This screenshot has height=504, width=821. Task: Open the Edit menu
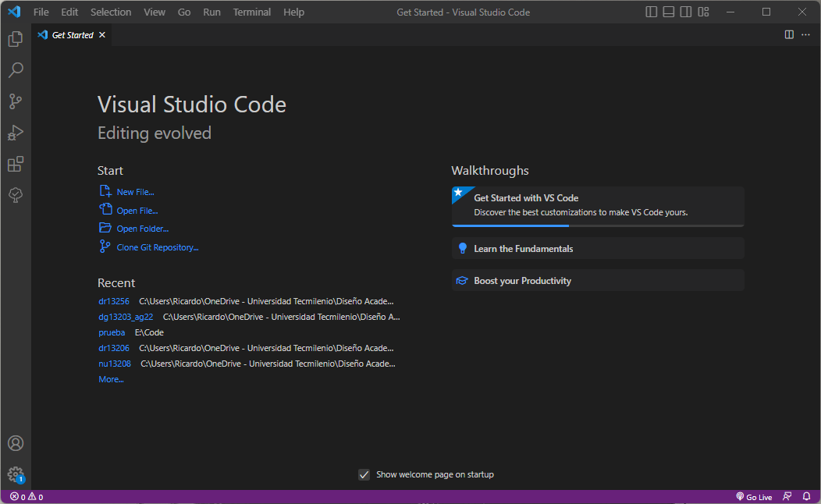pos(69,12)
